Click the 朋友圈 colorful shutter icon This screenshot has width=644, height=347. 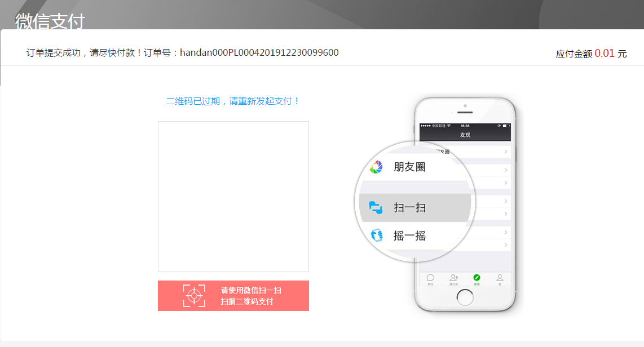(x=376, y=167)
